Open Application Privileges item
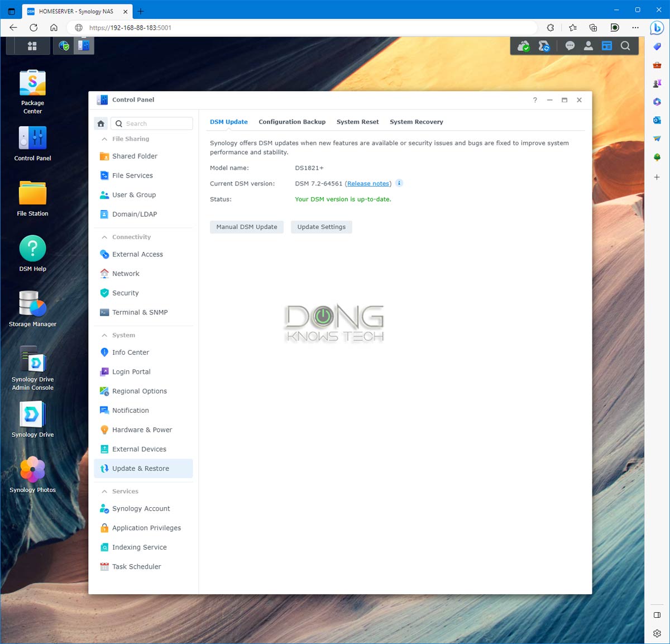 (x=143, y=528)
